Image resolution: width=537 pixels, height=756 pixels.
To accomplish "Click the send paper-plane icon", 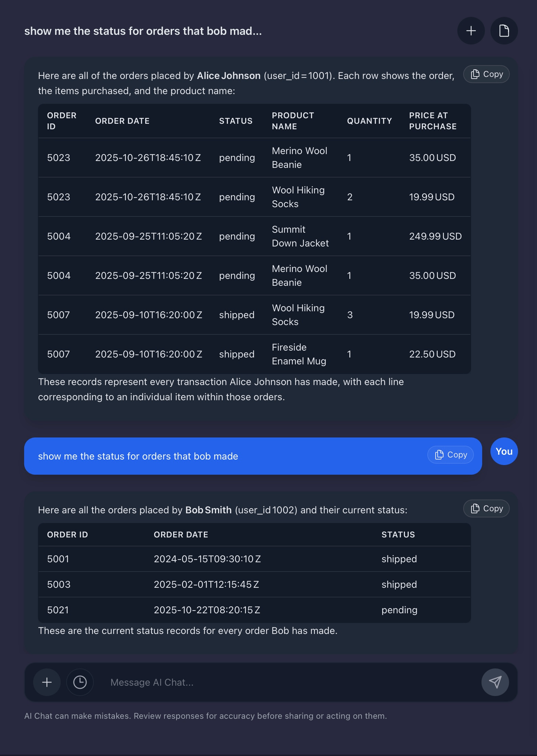I will pyautogui.click(x=495, y=682).
